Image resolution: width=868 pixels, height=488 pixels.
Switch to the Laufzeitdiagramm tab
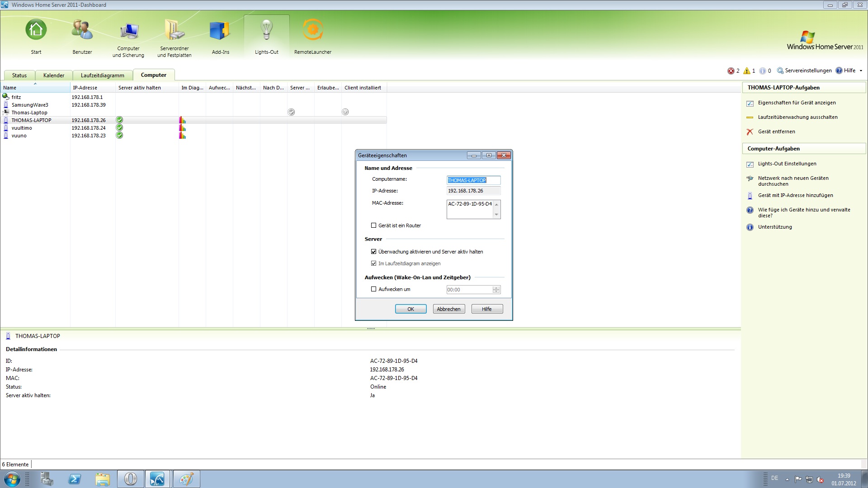pos(102,75)
